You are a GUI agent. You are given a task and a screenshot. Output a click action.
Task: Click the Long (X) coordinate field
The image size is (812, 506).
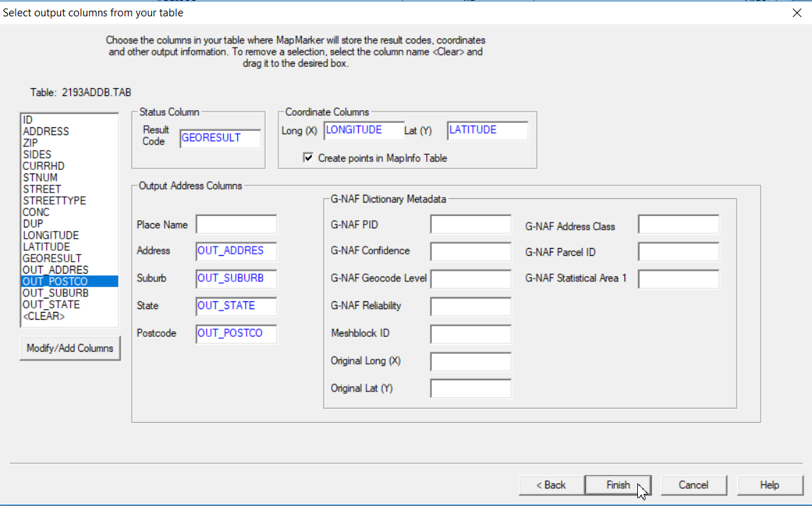[364, 131]
